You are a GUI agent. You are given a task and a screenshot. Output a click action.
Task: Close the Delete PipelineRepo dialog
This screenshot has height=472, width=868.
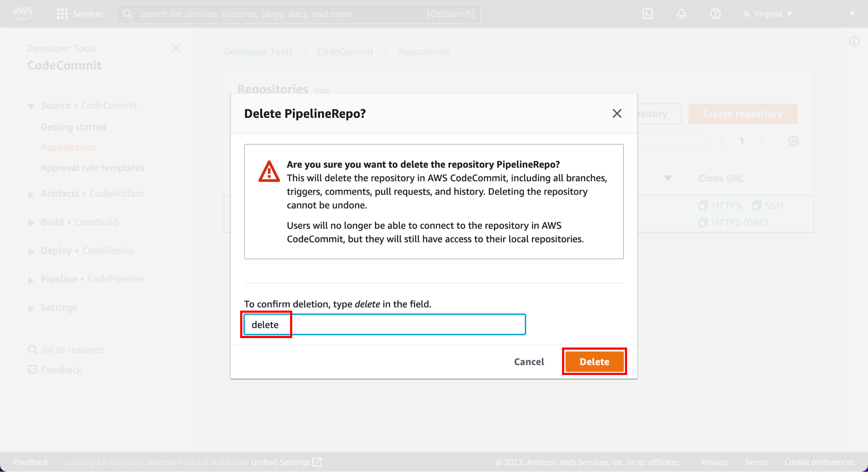pos(617,113)
